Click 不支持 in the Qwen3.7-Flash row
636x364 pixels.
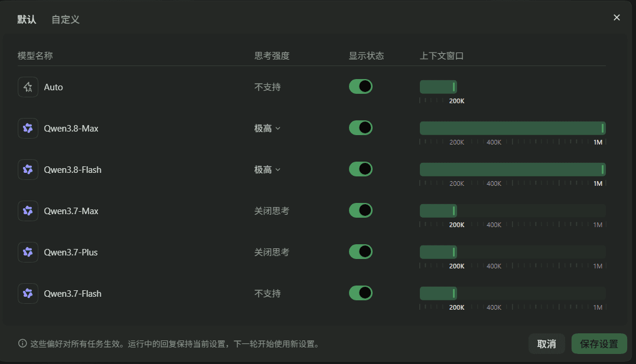click(x=268, y=294)
